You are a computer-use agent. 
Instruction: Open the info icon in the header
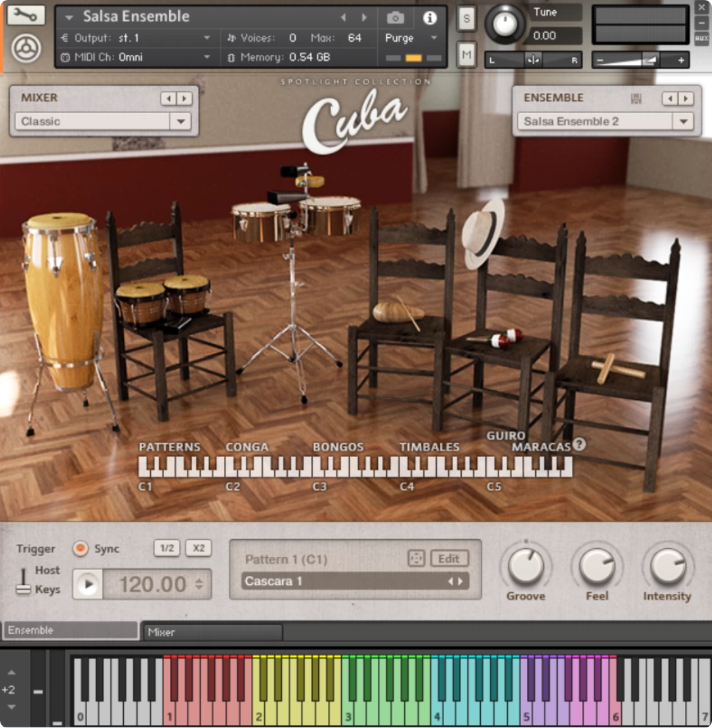tap(430, 18)
